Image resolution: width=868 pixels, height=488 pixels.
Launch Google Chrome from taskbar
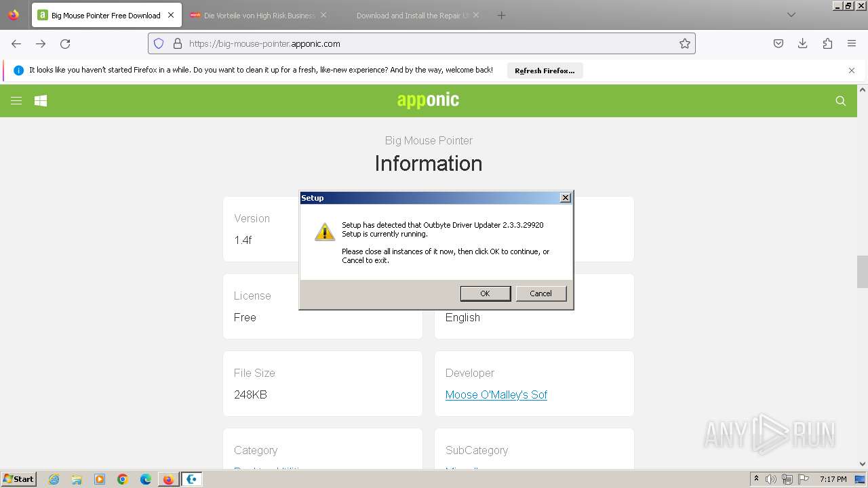pos(123,479)
